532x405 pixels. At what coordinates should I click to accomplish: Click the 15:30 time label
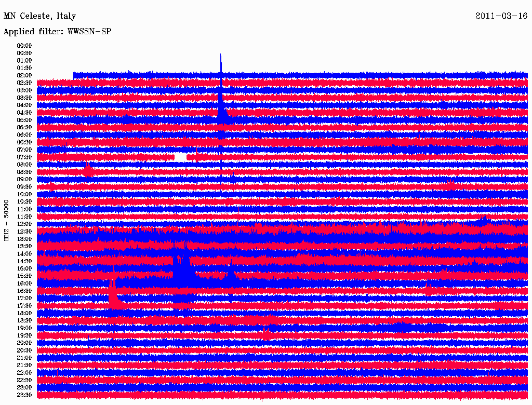click(x=24, y=276)
